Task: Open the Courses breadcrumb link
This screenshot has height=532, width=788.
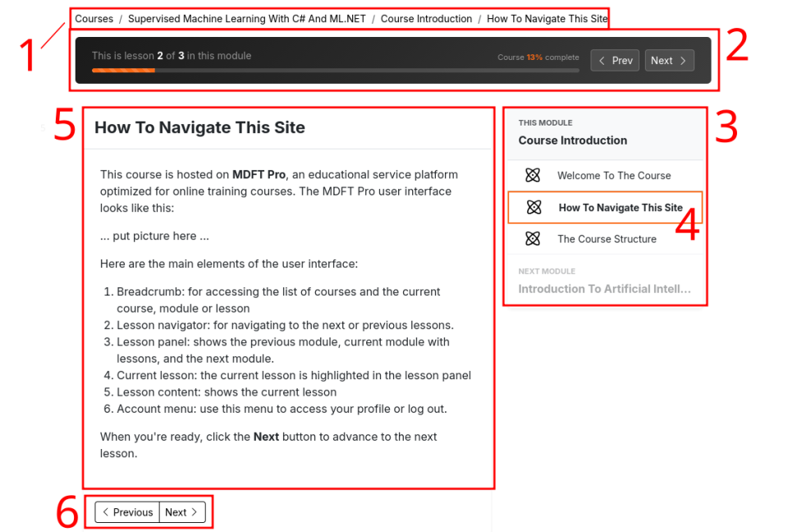Action: coord(94,19)
